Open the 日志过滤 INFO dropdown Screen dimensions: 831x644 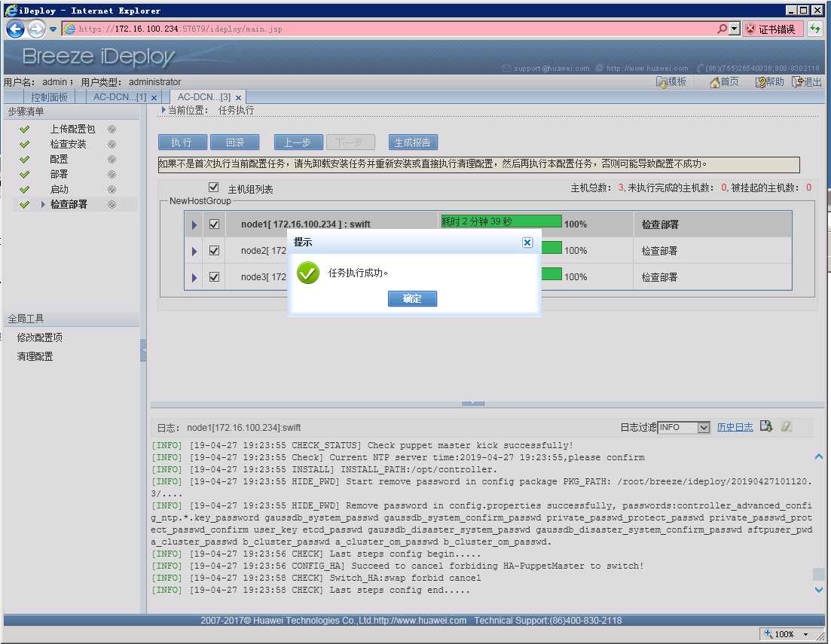[x=703, y=427]
